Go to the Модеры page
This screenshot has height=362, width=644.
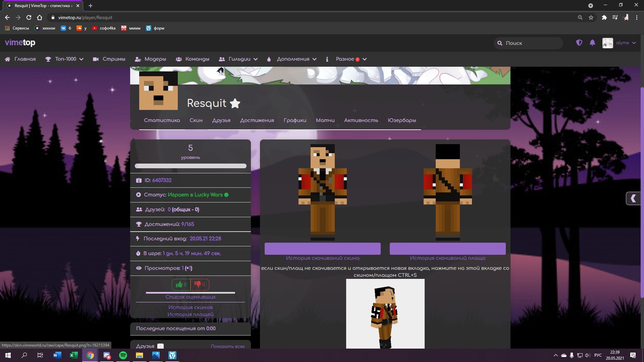coord(150,59)
